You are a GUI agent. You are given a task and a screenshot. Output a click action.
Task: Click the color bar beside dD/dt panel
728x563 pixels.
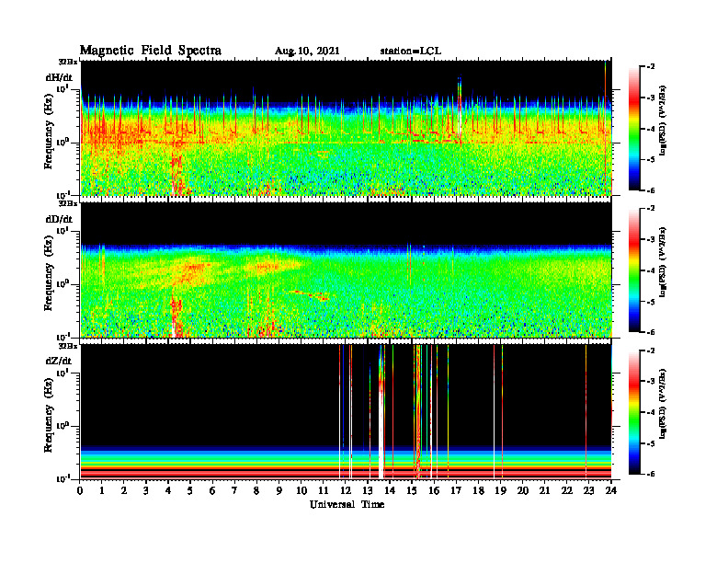(x=634, y=270)
